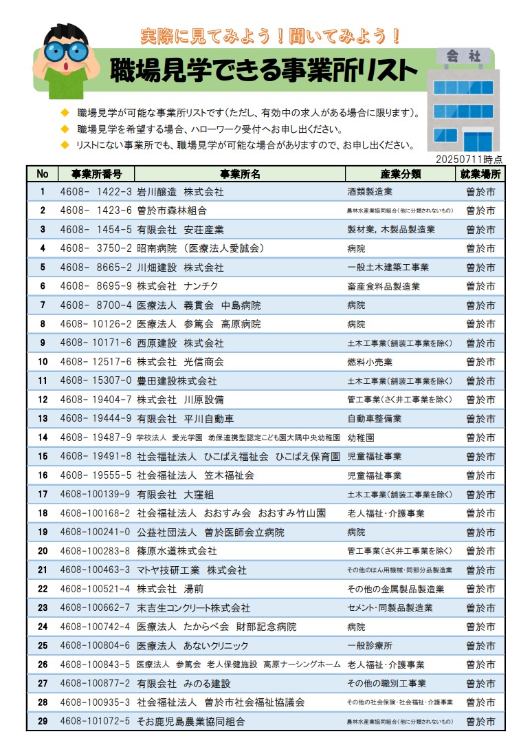Select 有限会社 大窪組

click(175, 494)
